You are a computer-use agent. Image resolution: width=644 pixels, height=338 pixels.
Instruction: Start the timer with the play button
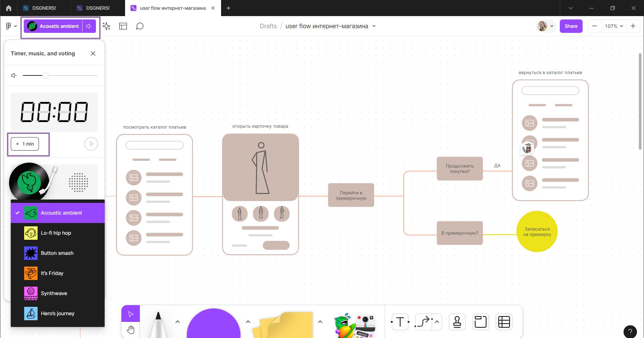pos(91,144)
